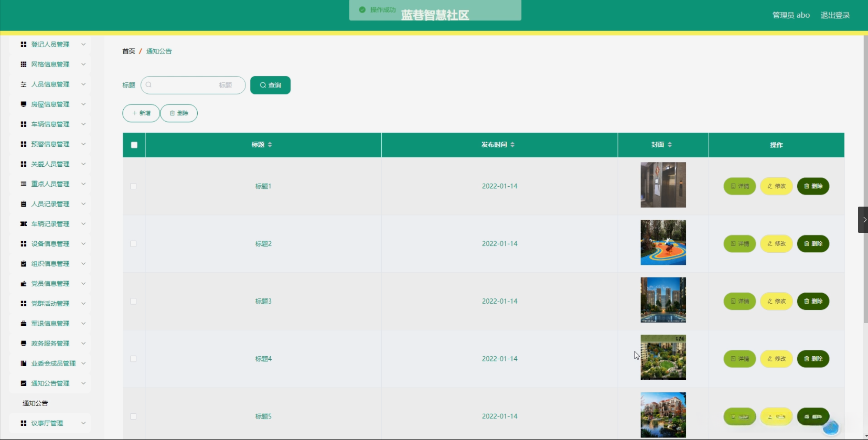868x440 pixels.
Task: Click 修改 for row 标题2
Action: (x=776, y=244)
